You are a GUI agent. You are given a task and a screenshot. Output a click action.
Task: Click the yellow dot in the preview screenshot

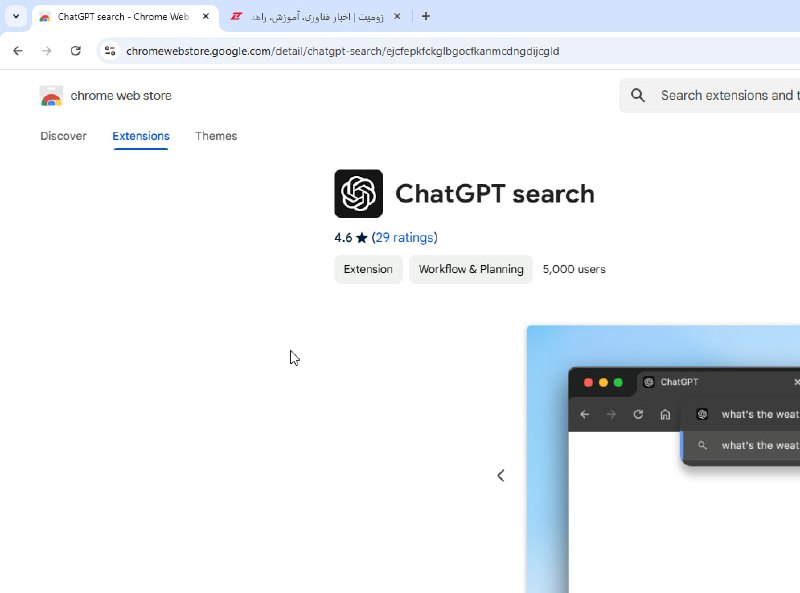pyautogui.click(x=604, y=382)
